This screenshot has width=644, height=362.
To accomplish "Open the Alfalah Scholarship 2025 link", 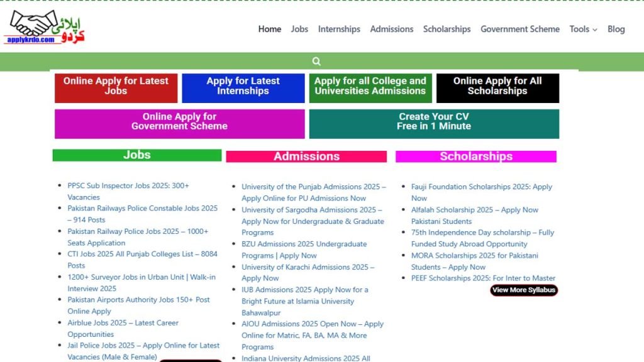I will (x=474, y=210).
